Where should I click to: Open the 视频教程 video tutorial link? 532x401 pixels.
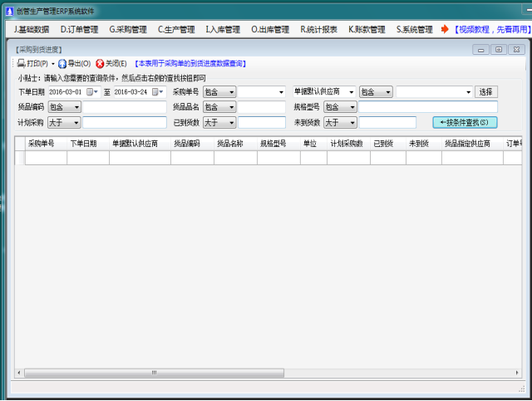pos(490,29)
